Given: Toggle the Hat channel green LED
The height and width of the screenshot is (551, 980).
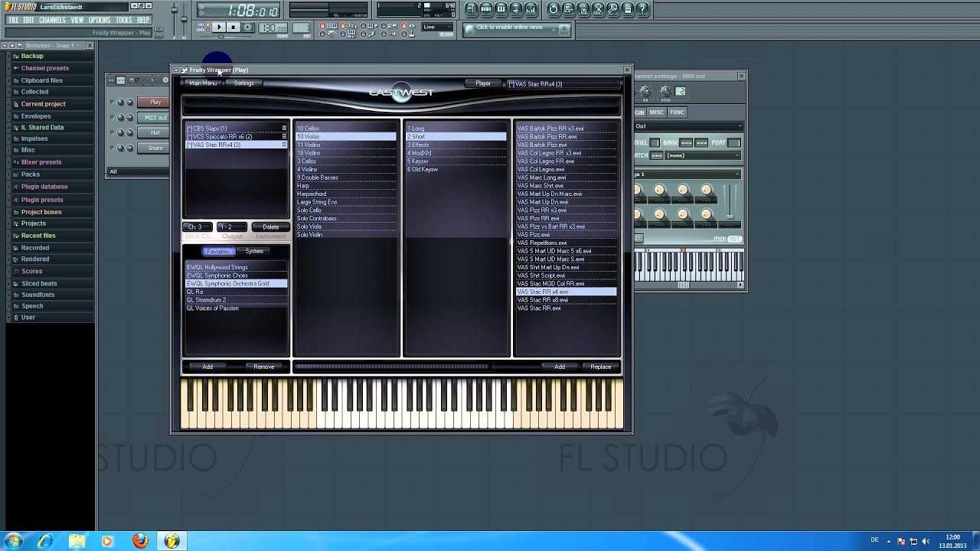Looking at the screenshot, I should click(112, 132).
